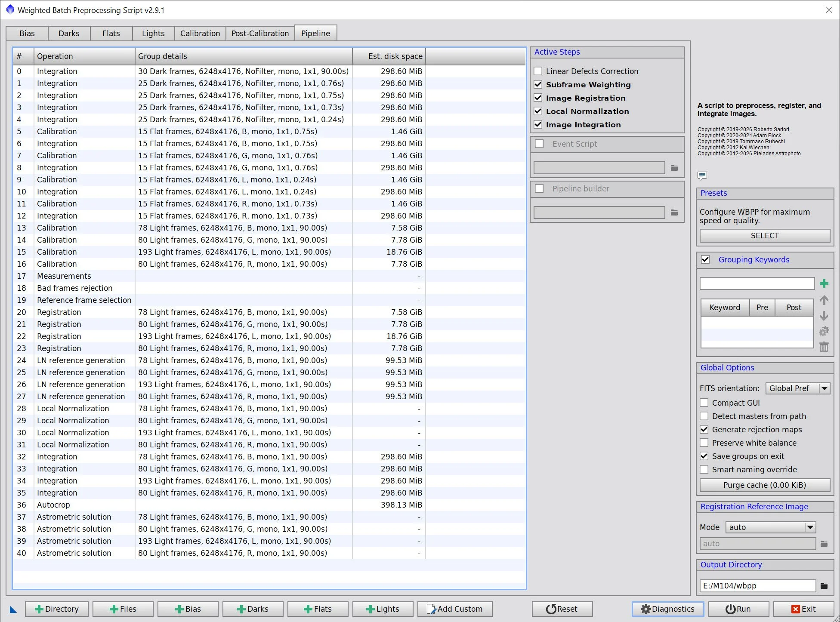This screenshot has width=840, height=622.
Task: Click blue triangle icon at bottom-left
Action: (x=13, y=609)
